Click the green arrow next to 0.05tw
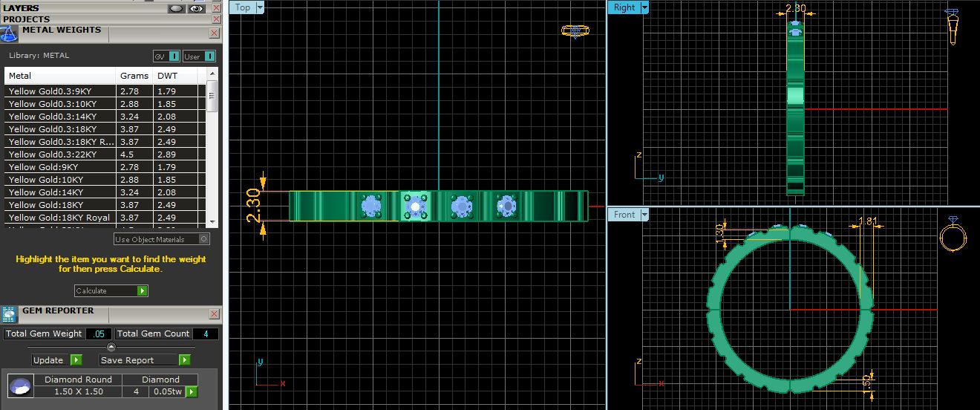980x410 pixels. click(x=192, y=391)
